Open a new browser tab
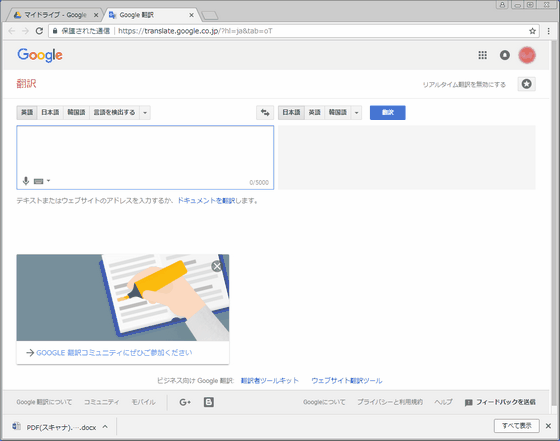The width and height of the screenshot is (560, 441). [x=210, y=15]
